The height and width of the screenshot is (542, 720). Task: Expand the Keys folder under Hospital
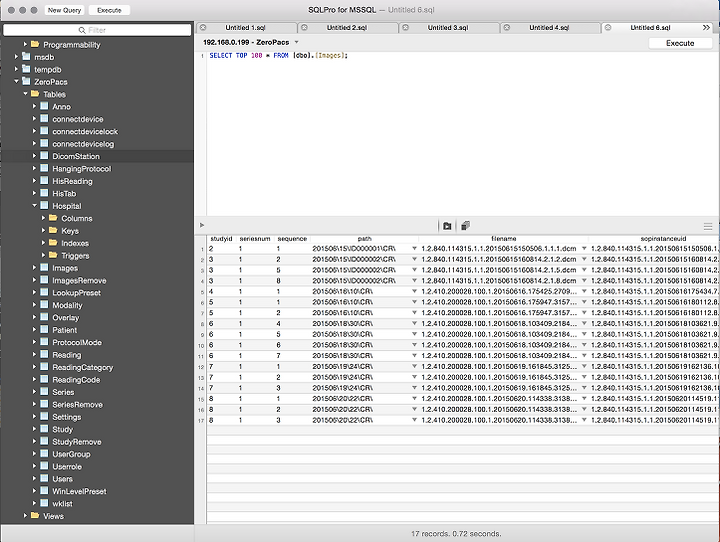44,231
